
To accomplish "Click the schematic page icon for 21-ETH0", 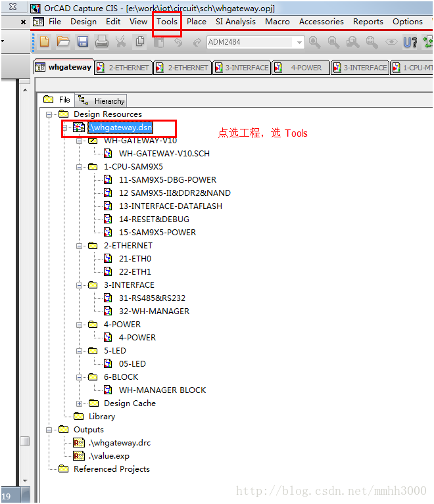I will point(108,258).
